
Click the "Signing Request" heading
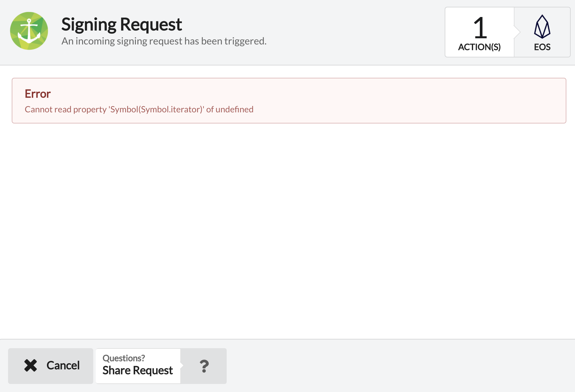click(122, 24)
